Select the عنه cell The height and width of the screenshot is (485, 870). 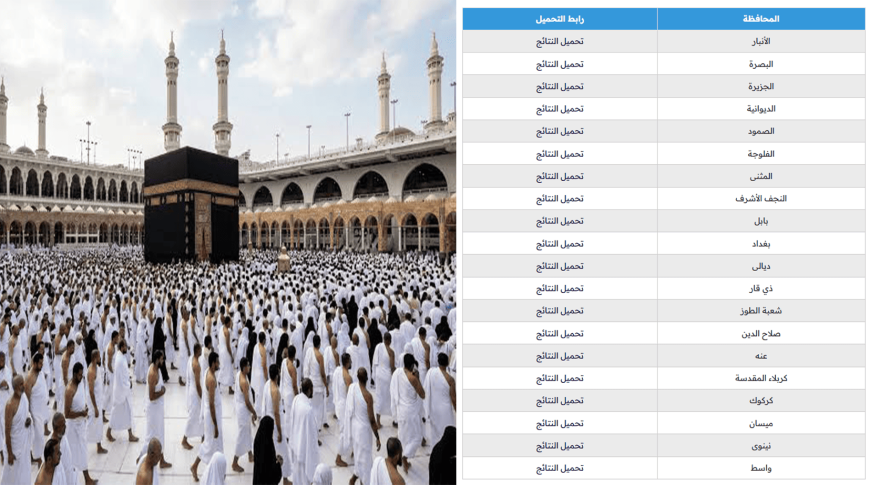pyautogui.click(x=761, y=356)
